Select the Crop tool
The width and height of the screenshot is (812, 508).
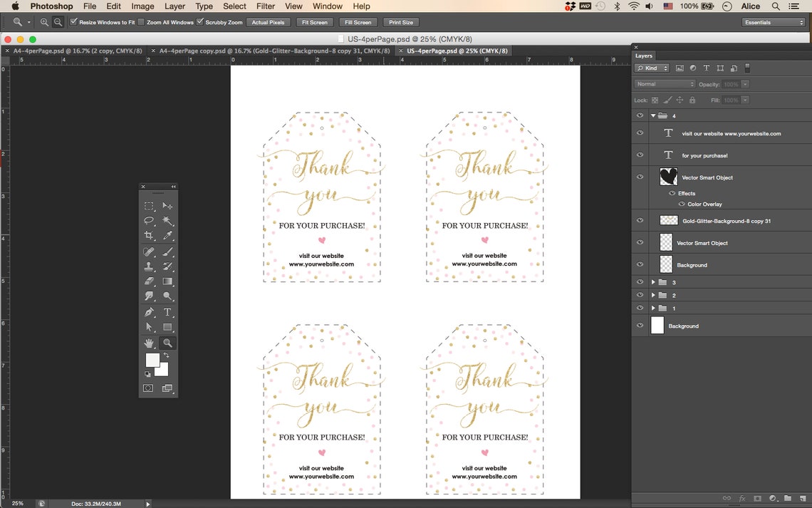[147, 235]
